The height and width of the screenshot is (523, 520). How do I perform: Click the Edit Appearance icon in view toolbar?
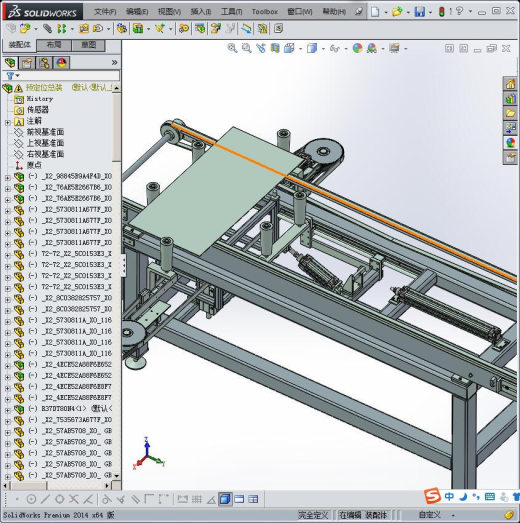click(357, 48)
